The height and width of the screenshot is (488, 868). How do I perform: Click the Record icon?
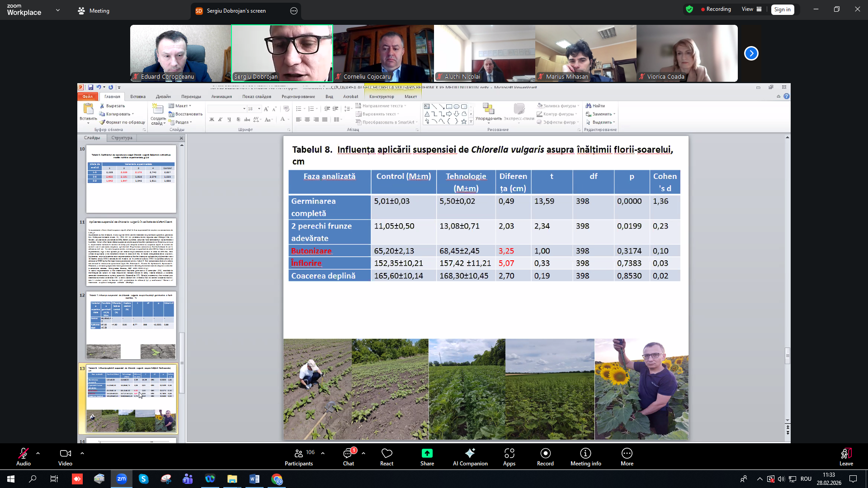[545, 453]
